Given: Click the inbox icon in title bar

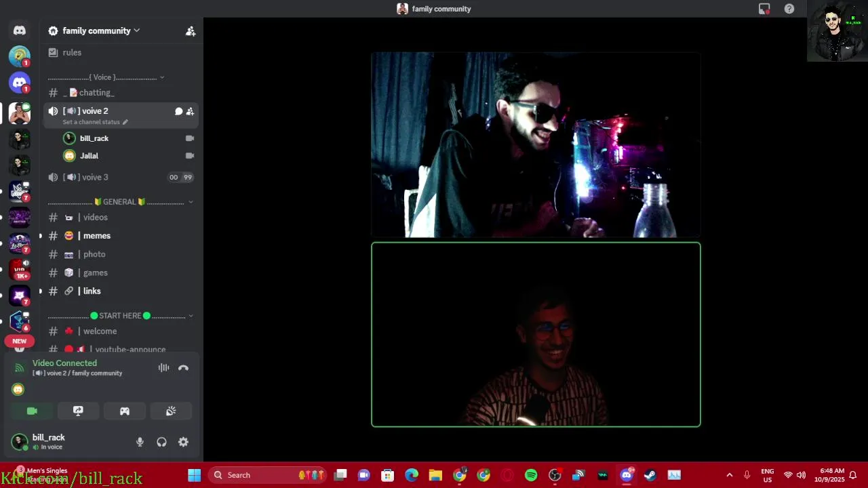Looking at the screenshot, I should click(764, 9).
